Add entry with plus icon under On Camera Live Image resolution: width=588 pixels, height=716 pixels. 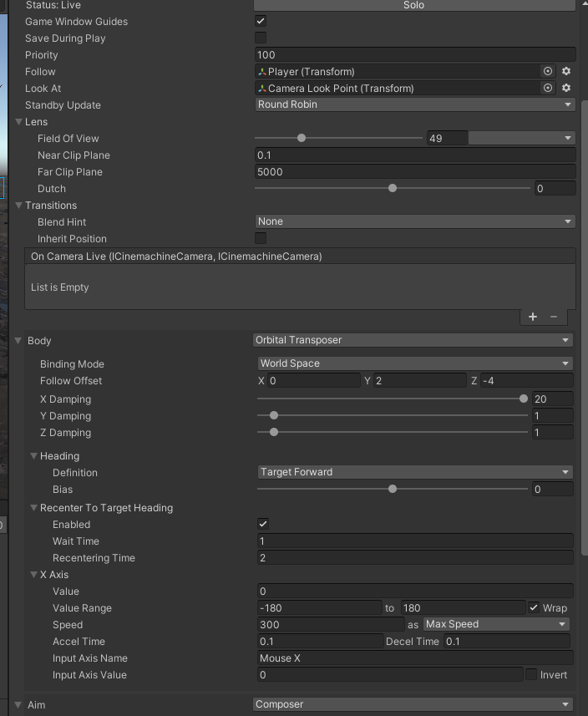coord(533,317)
